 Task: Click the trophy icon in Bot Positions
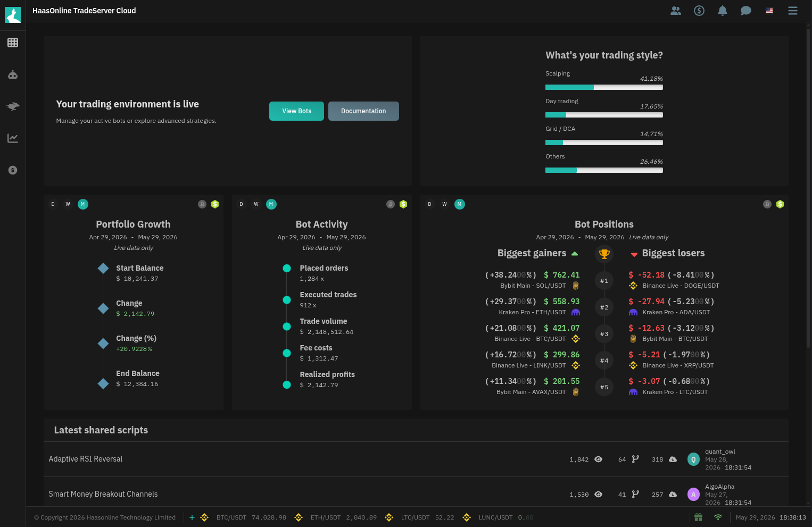tap(604, 254)
